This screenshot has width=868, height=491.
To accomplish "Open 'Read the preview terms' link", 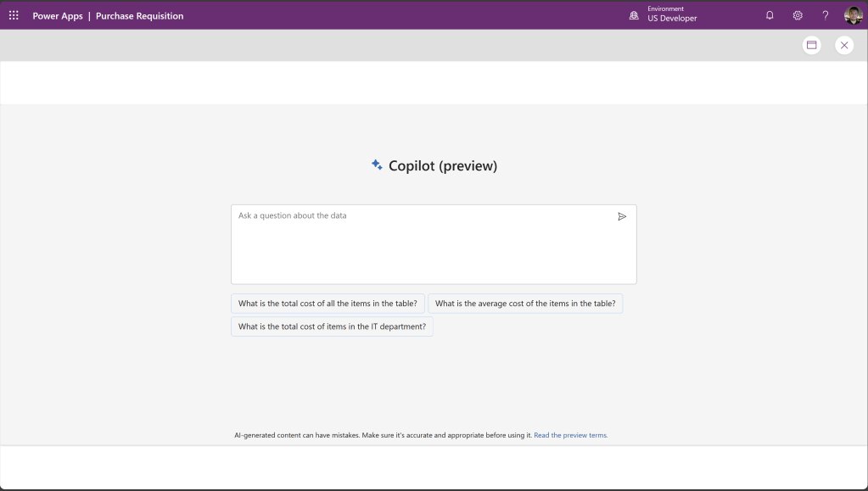I will pos(570,435).
